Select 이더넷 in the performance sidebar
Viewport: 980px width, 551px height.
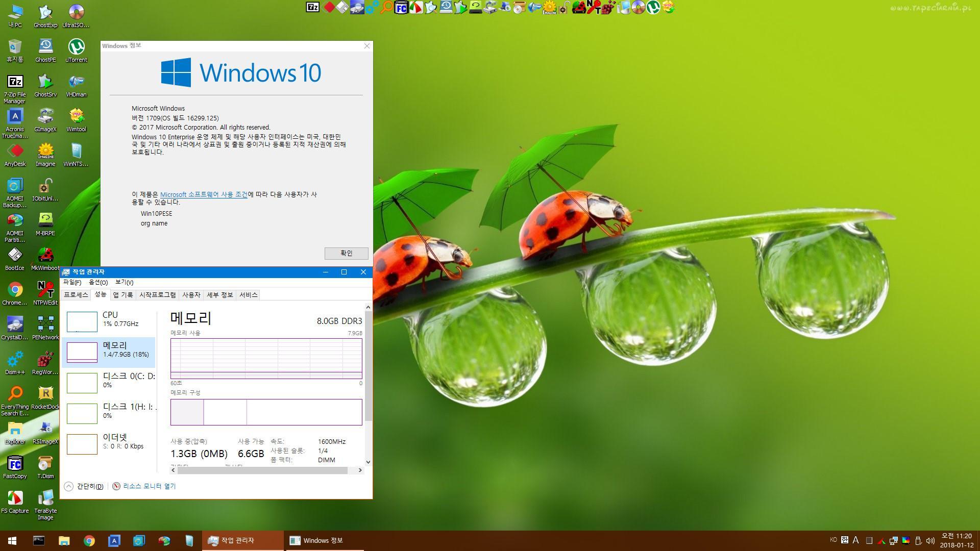click(x=108, y=444)
